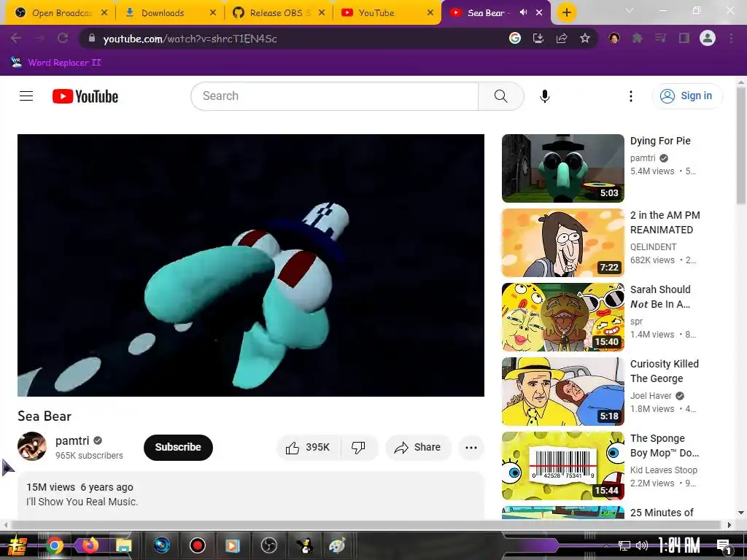Open the pamtri channel name link
Image resolution: width=747 pixels, height=560 pixels.
coord(72,440)
